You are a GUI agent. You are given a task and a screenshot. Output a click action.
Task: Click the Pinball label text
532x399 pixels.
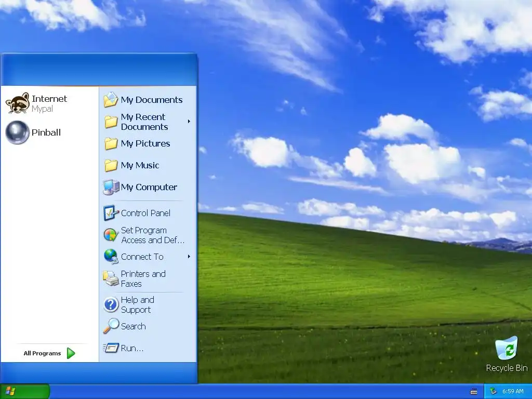[46, 132]
